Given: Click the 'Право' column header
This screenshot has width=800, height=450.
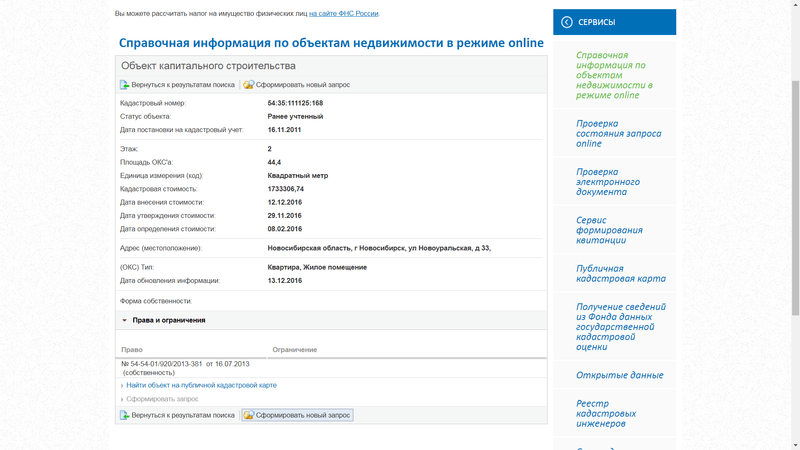Looking at the screenshot, I should (131, 349).
